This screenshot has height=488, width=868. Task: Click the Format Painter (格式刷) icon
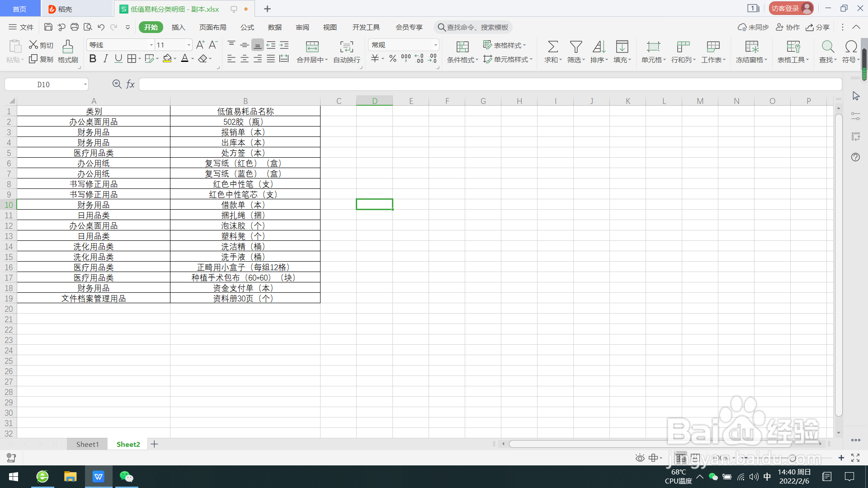[x=67, y=47]
